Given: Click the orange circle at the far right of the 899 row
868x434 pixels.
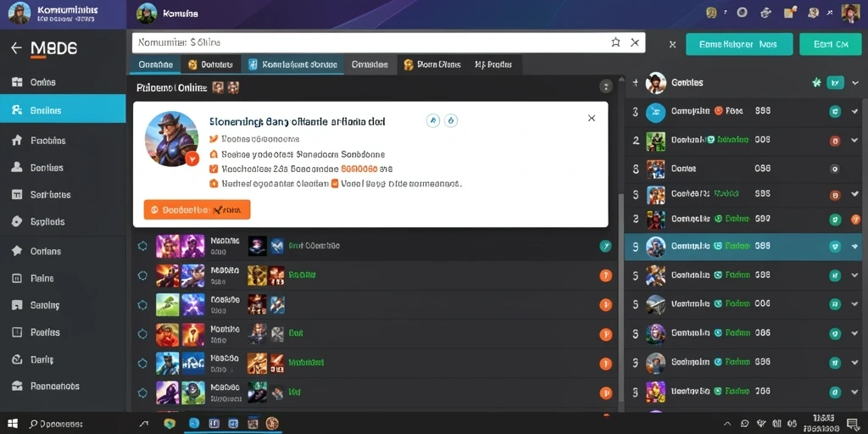Looking at the screenshot, I should point(855,220).
